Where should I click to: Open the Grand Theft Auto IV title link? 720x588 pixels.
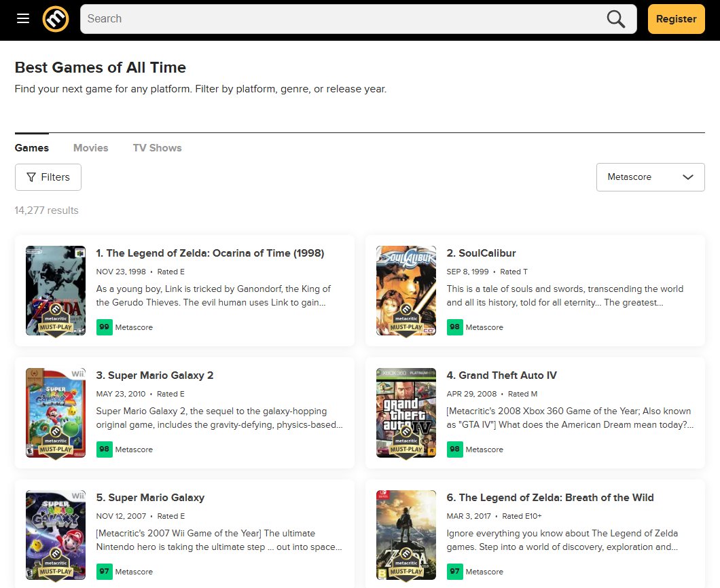501,375
